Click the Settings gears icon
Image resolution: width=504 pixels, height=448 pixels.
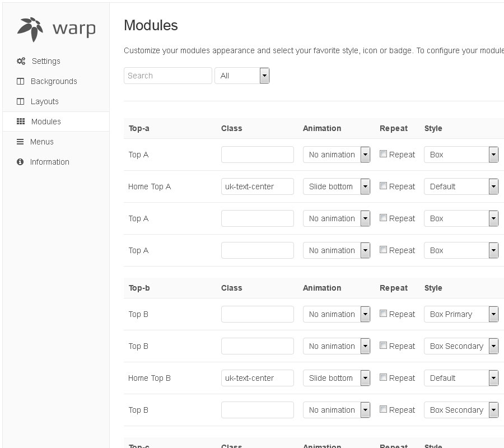21,61
